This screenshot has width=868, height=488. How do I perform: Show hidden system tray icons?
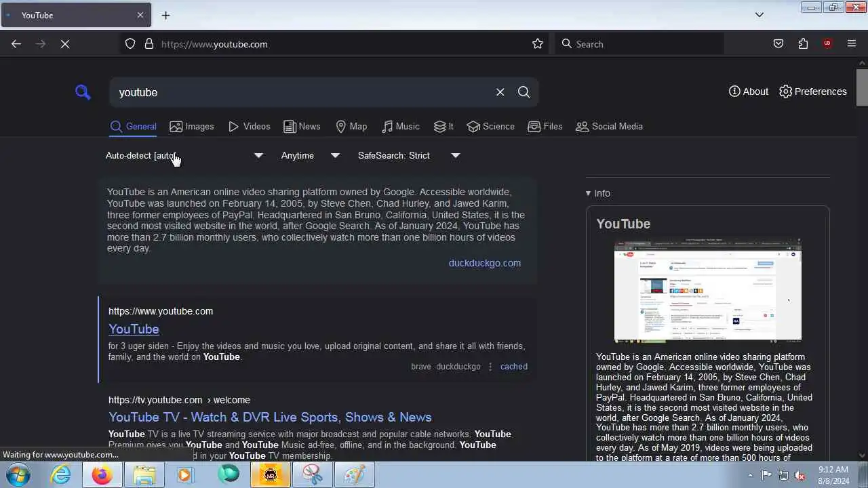tap(750, 475)
